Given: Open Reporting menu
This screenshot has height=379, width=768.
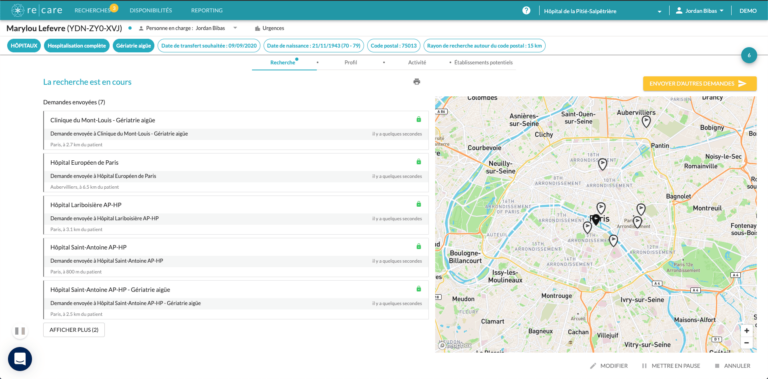Looking at the screenshot, I should click(x=207, y=10).
